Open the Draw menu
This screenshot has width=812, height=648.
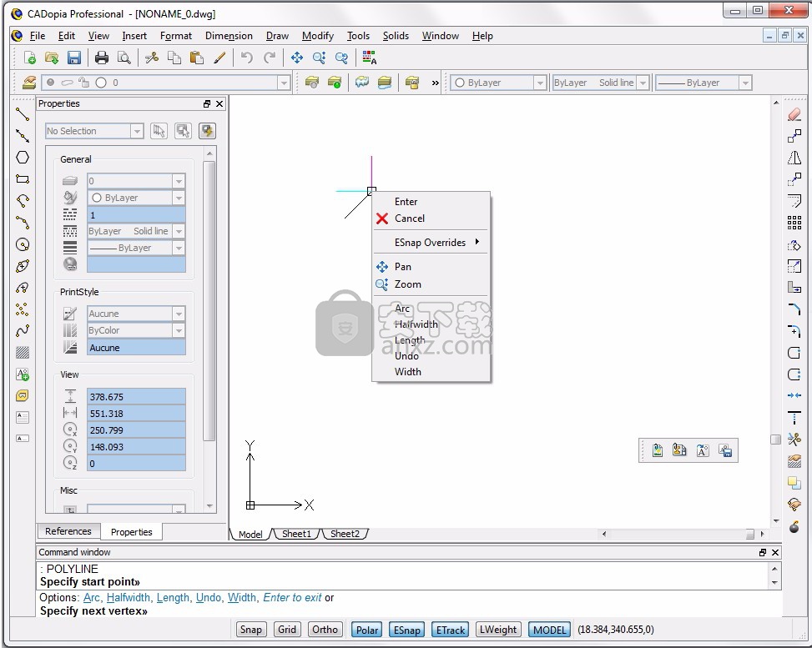(x=278, y=36)
